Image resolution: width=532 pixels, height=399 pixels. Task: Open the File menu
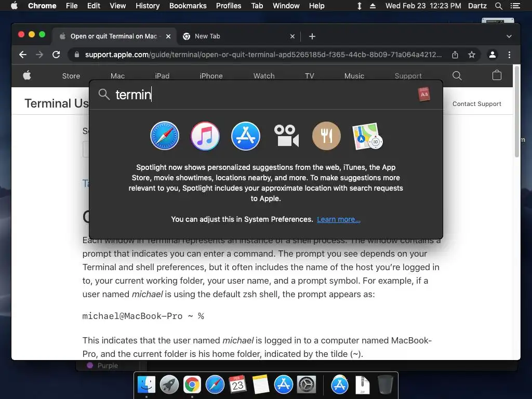tap(72, 6)
